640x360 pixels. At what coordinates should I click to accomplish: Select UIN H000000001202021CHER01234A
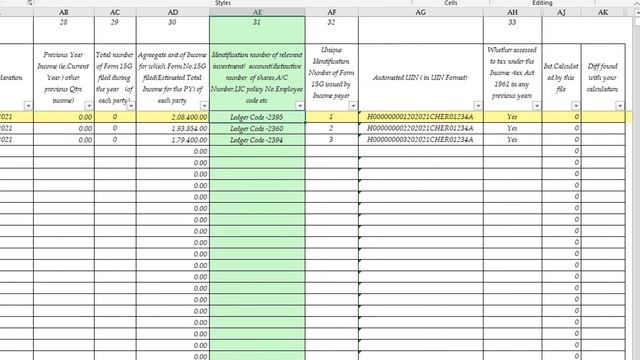point(421,117)
